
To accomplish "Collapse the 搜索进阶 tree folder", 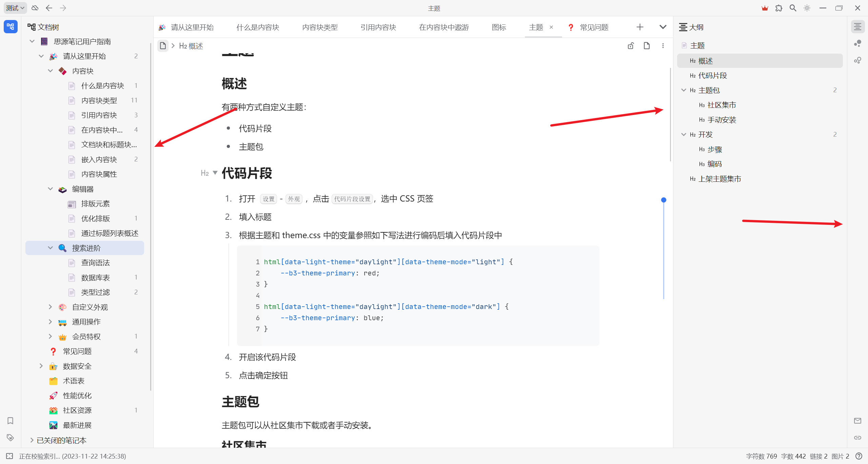I will (x=51, y=248).
